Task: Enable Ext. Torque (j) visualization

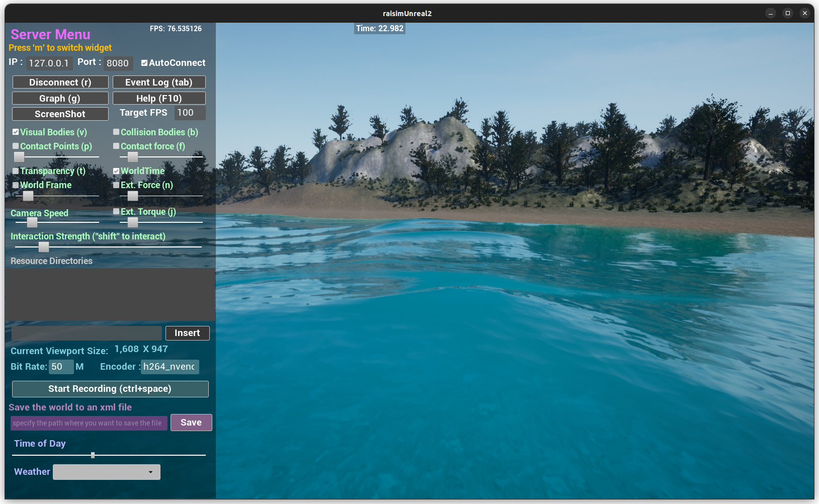Action: pyautogui.click(x=116, y=212)
